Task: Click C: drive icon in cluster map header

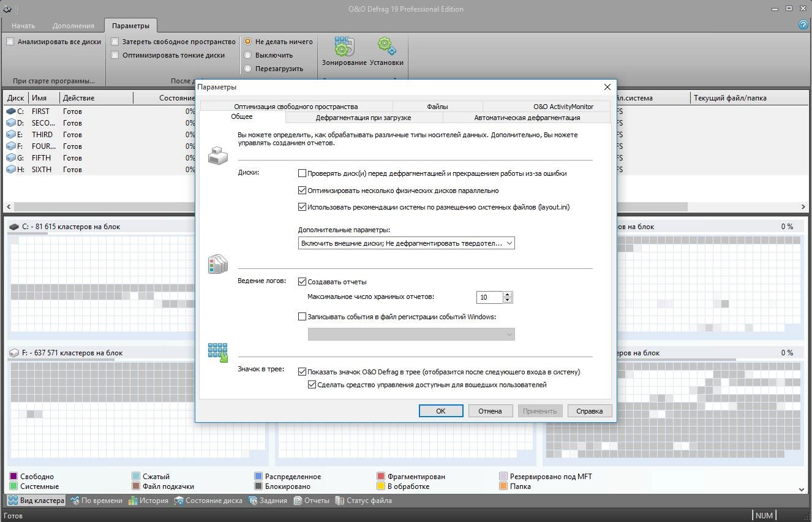Action: pyautogui.click(x=13, y=227)
